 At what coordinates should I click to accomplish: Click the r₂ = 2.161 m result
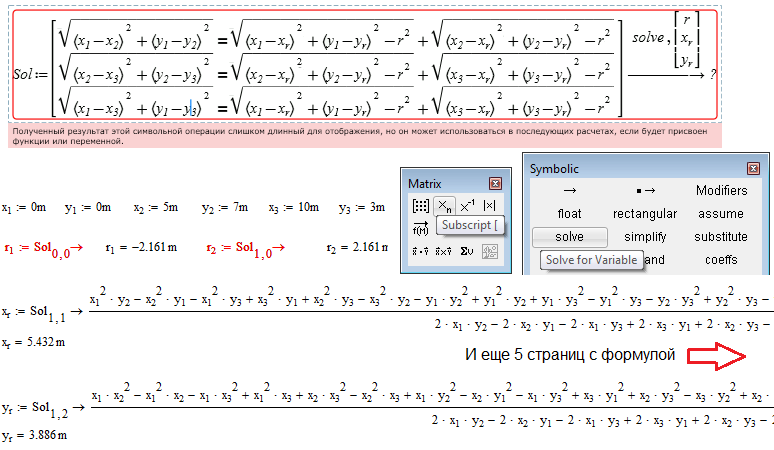[357, 248]
